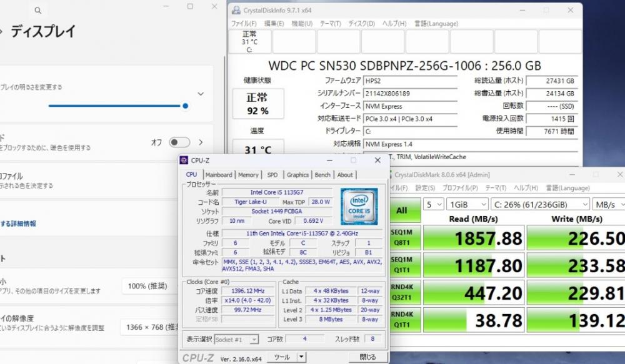Click the interface field NVM Express

pos(410,106)
